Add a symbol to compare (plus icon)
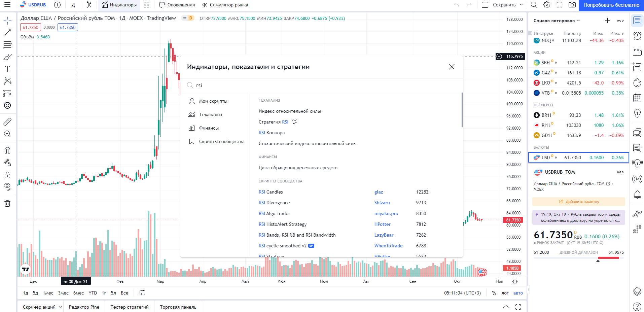The width and height of the screenshot is (644, 312). (x=57, y=5)
